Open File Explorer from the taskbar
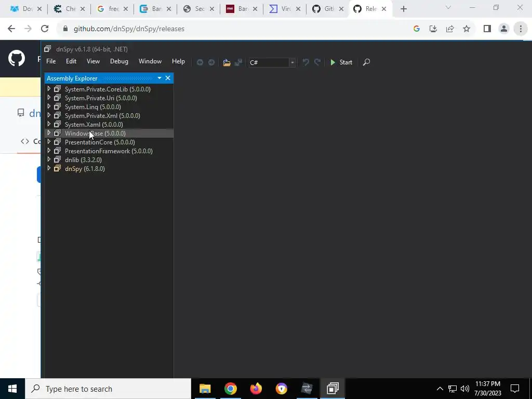Image resolution: width=532 pixels, height=399 pixels. [205, 389]
